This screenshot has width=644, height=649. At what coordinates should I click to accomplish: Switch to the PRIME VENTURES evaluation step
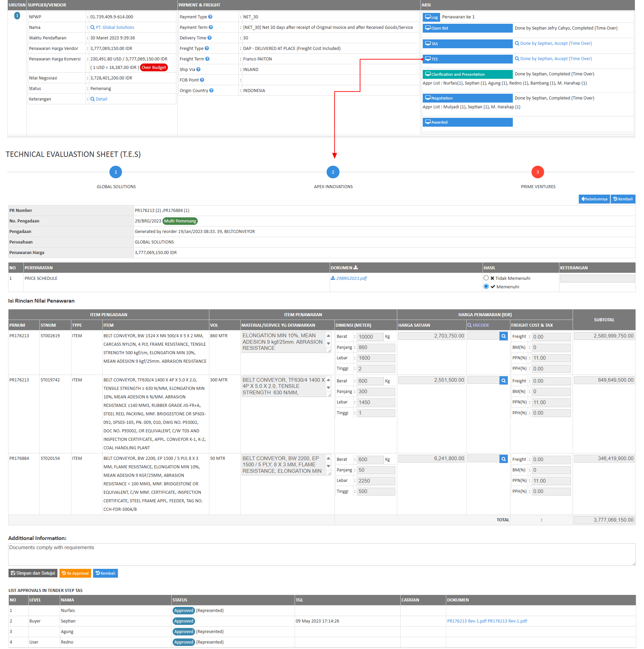(537, 172)
